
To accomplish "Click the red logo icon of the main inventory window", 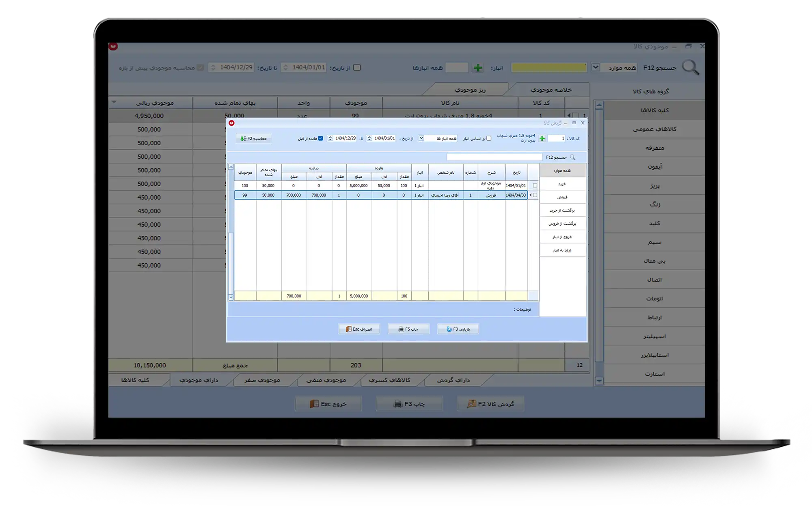I will [x=113, y=47].
